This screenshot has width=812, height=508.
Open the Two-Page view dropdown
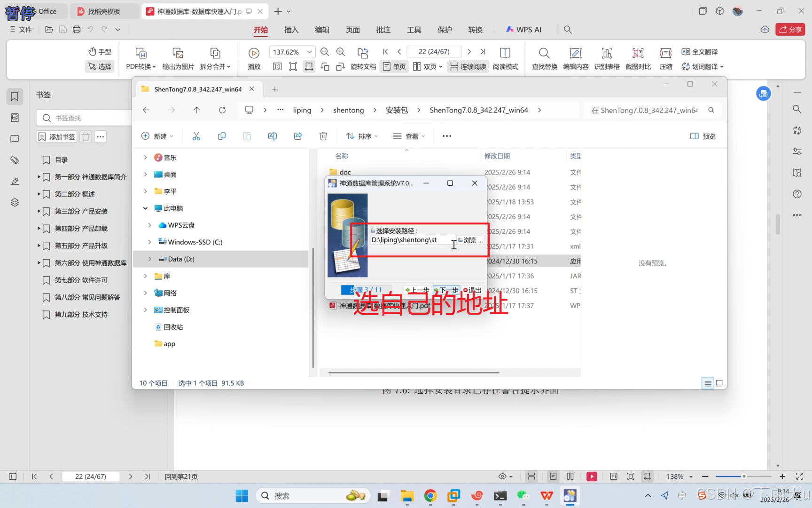pos(428,66)
